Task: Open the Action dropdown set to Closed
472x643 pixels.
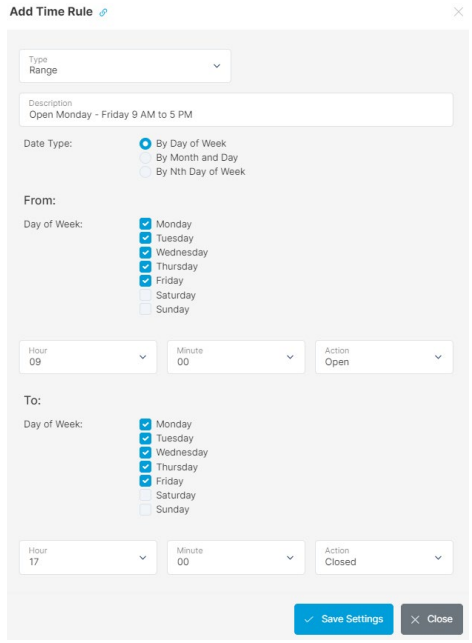Action: [384, 557]
